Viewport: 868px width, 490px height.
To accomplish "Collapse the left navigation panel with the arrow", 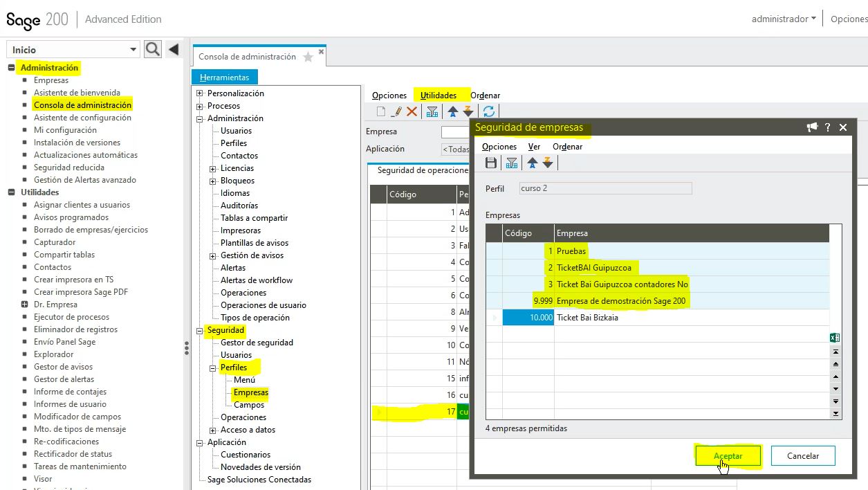I will 174,49.
